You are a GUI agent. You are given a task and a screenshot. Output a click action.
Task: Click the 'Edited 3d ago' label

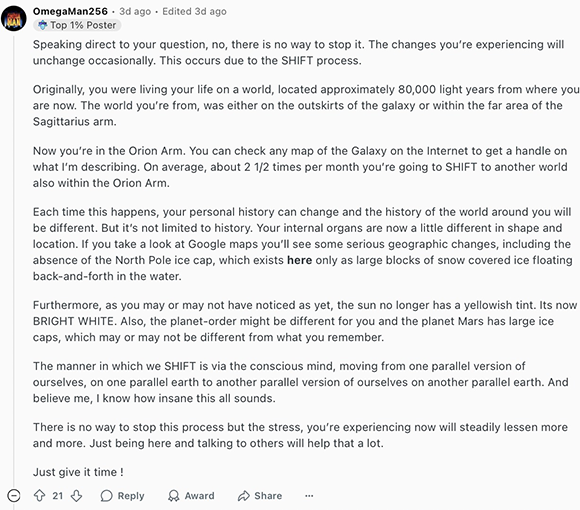pos(194,11)
